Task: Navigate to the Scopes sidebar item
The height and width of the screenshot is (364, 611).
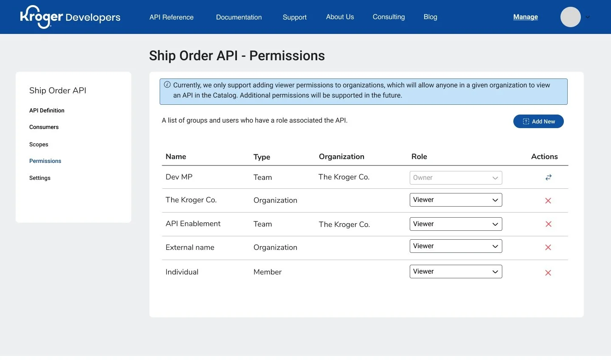Action: coord(39,144)
